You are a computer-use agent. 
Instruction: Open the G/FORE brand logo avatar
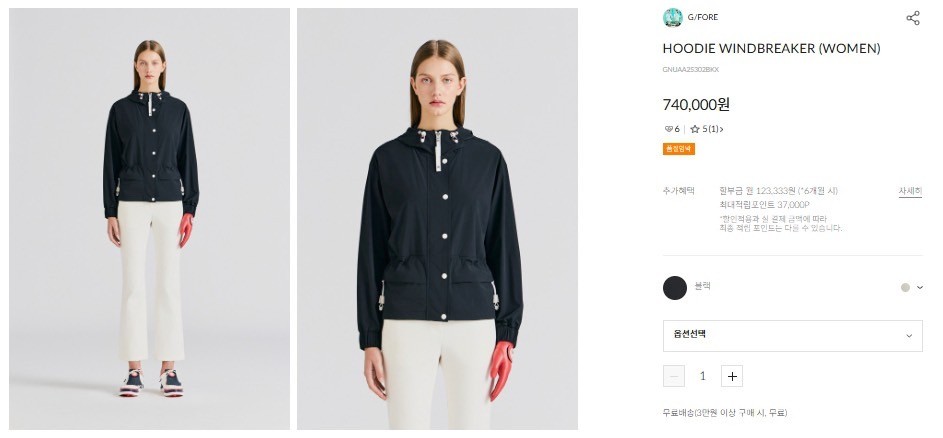[x=672, y=17]
